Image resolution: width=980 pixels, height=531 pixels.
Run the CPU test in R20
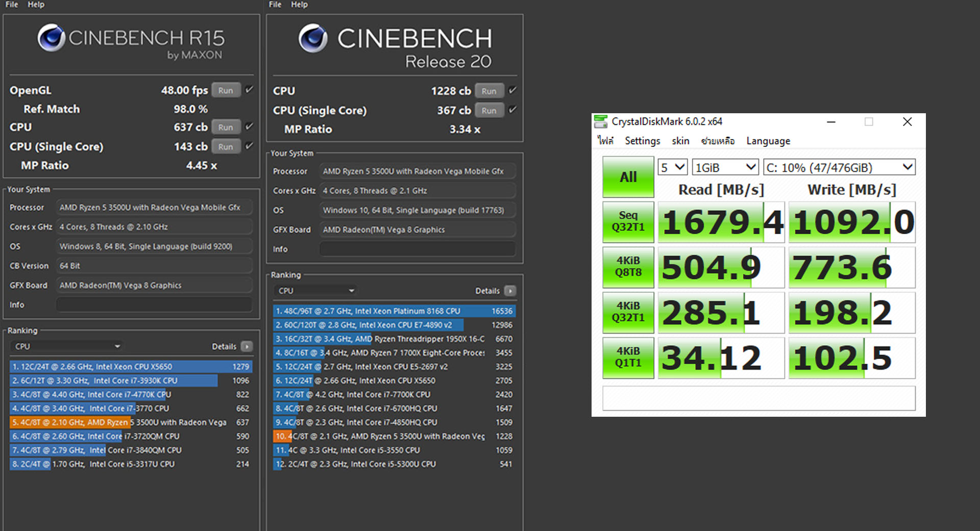pos(489,91)
